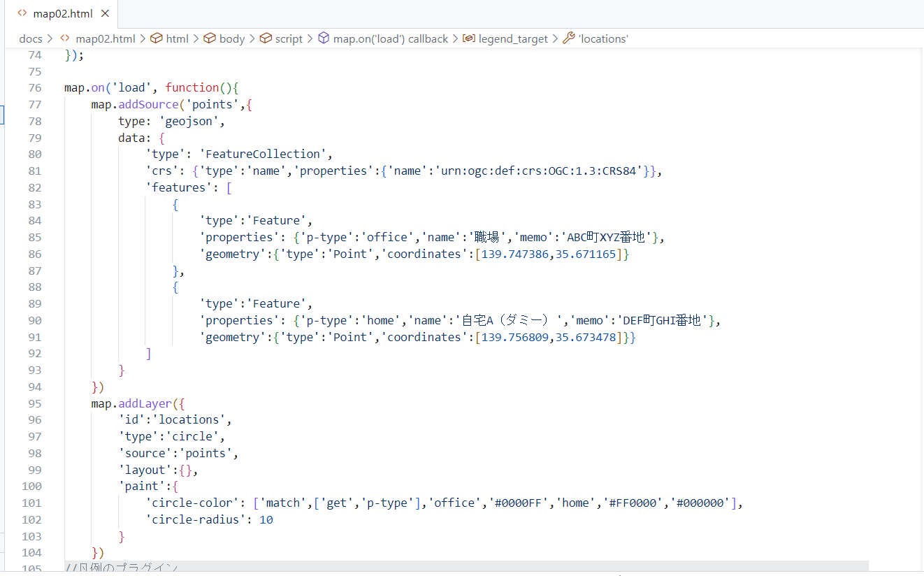Click the cube icon beside the html breadcrumb

coord(157,39)
